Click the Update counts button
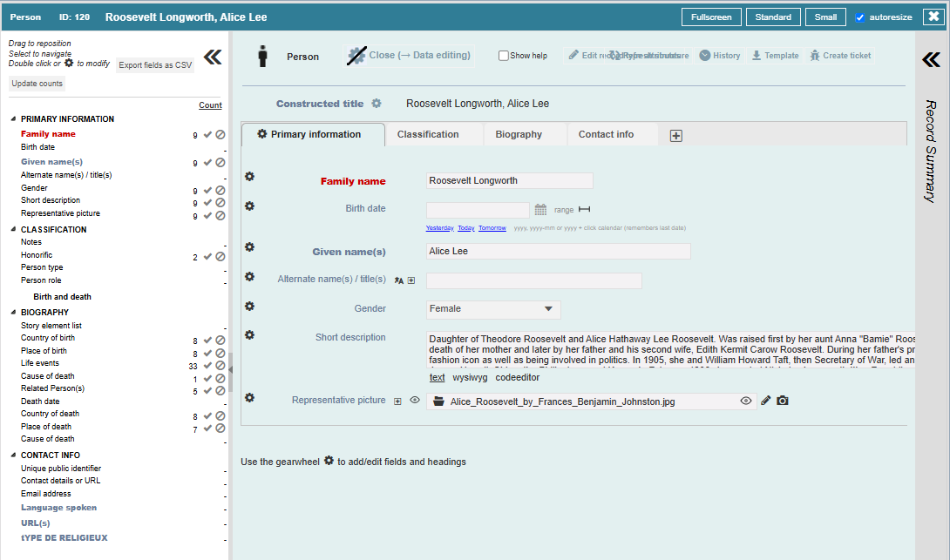This screenshot has height=560, width=950. click(x=37, y=84)
